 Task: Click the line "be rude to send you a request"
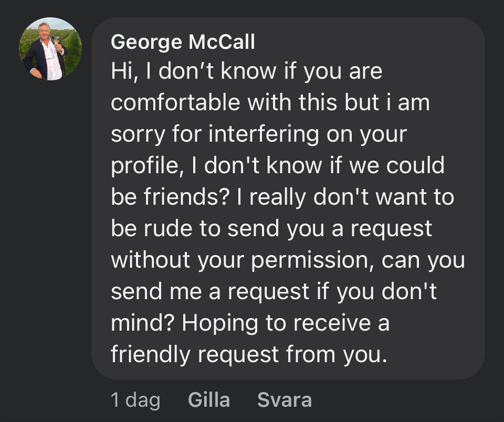(271, 228)
